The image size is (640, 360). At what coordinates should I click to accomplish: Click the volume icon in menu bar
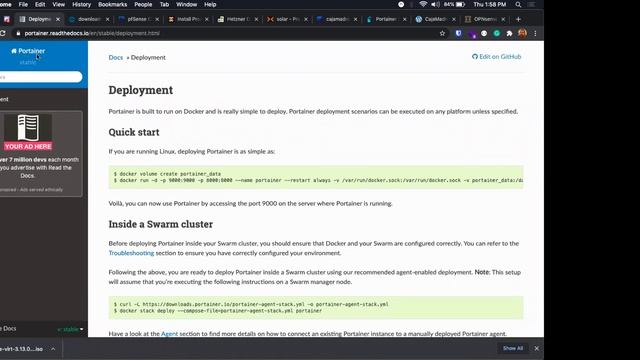click(436, 4)
